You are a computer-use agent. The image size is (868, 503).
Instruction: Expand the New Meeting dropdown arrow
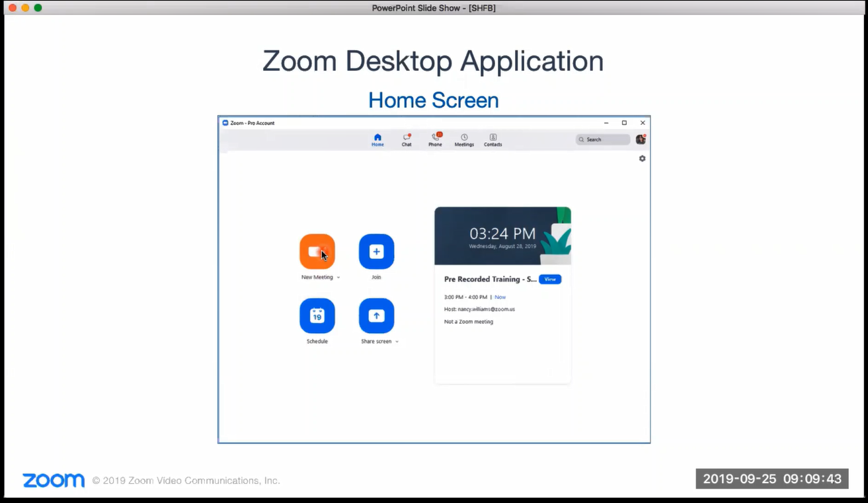pyautogui.click(x=338, y=278)
